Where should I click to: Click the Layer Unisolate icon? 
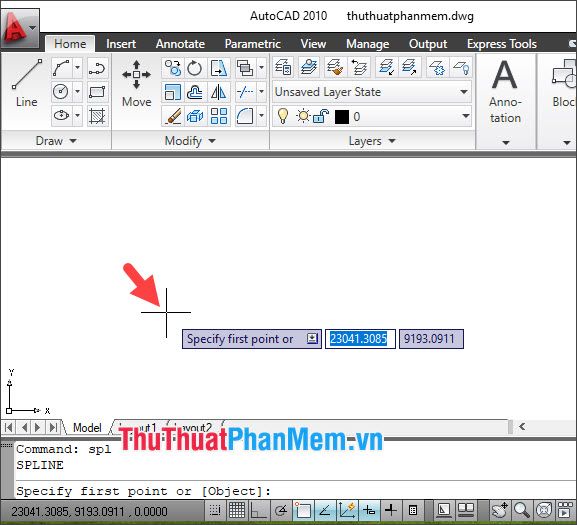(x=410, y=67)
